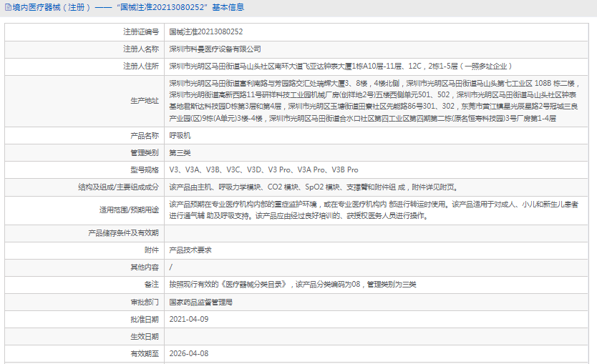The height and width of the screenshot is (364, 597).
Task: Select product name 呼吸机
Action: click(180, 135)
